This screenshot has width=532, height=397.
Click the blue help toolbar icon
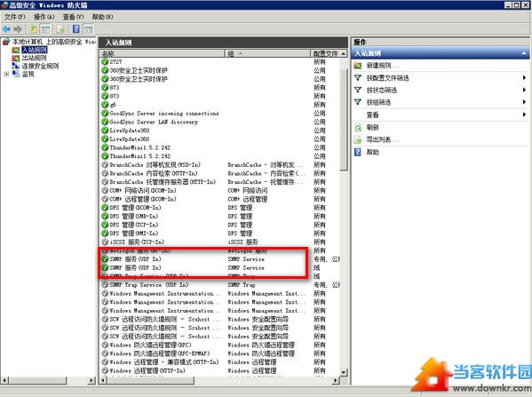click(x=76, y=29)
